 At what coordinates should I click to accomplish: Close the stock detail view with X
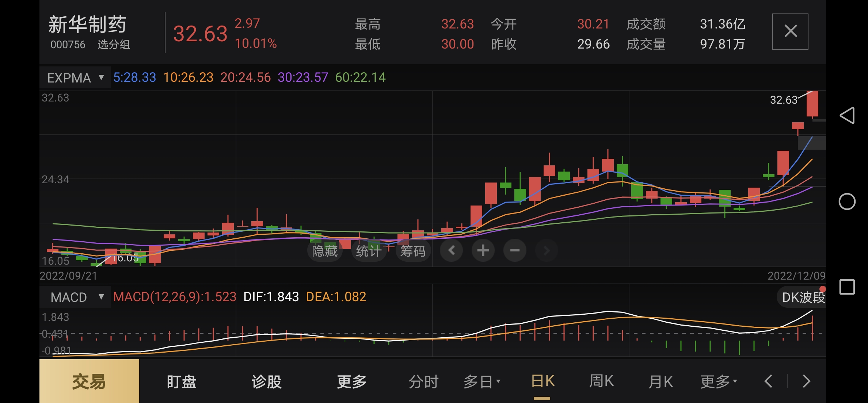click(790, 31)
